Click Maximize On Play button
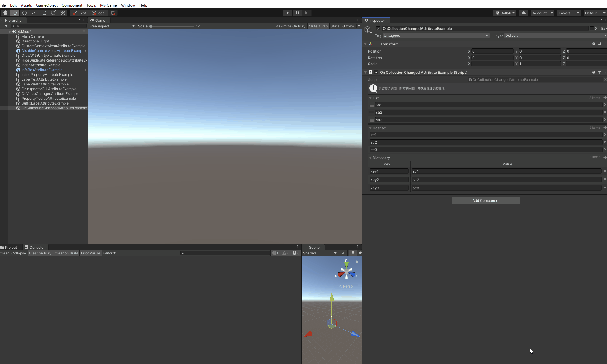 (x=290, y=26)
